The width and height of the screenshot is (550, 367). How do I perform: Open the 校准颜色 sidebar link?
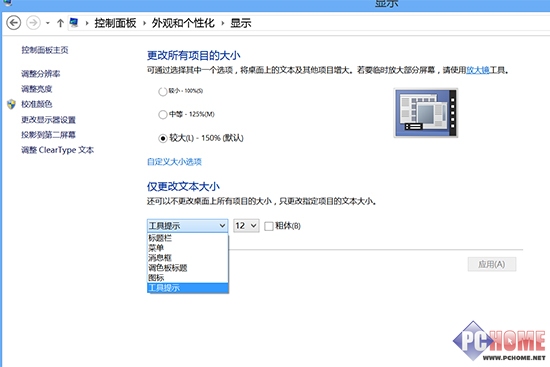point(36,104)
